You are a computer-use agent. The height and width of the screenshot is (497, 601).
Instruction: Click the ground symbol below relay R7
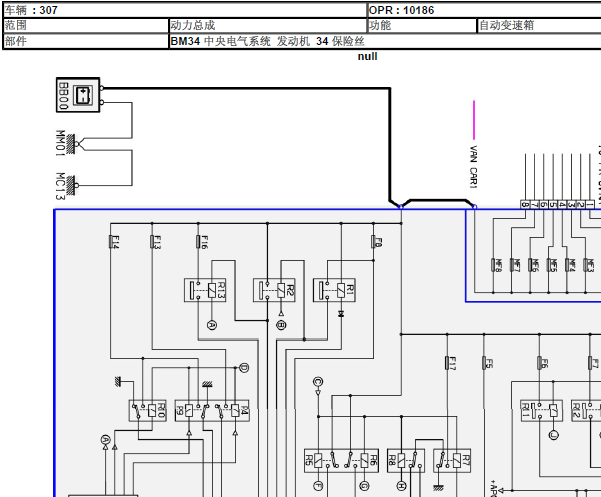tap(438, 487)
